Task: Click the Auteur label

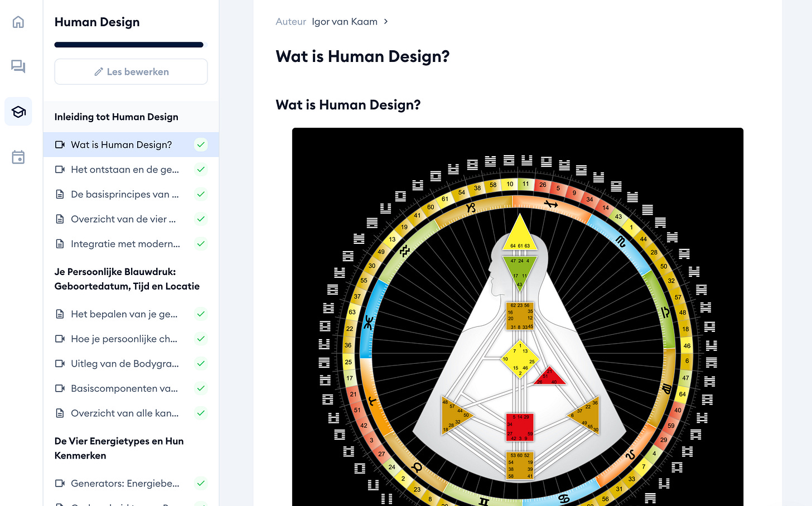Action: 291,22
